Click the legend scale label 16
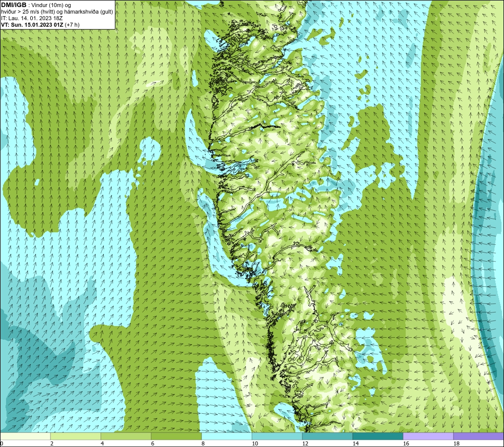Viewport: 504px width, 447px height. [406, 444]
